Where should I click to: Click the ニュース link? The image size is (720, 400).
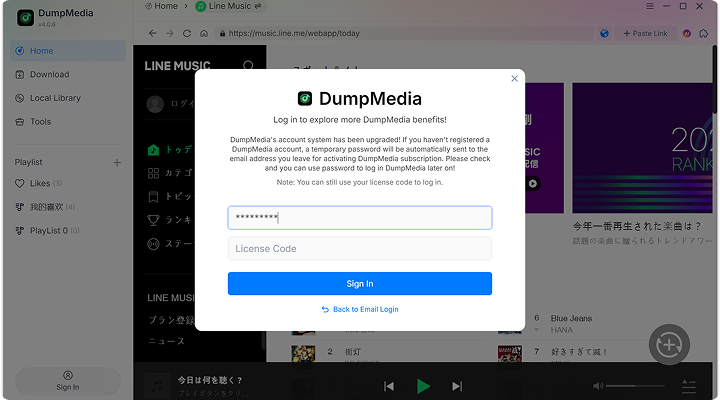(166, 341)
